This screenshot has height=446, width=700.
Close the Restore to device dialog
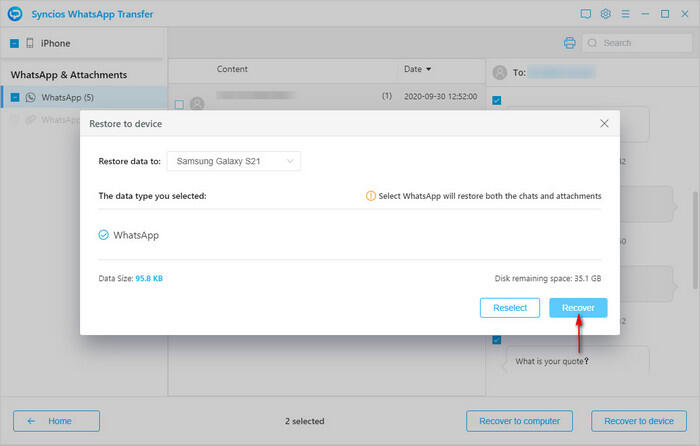point(604,123)
